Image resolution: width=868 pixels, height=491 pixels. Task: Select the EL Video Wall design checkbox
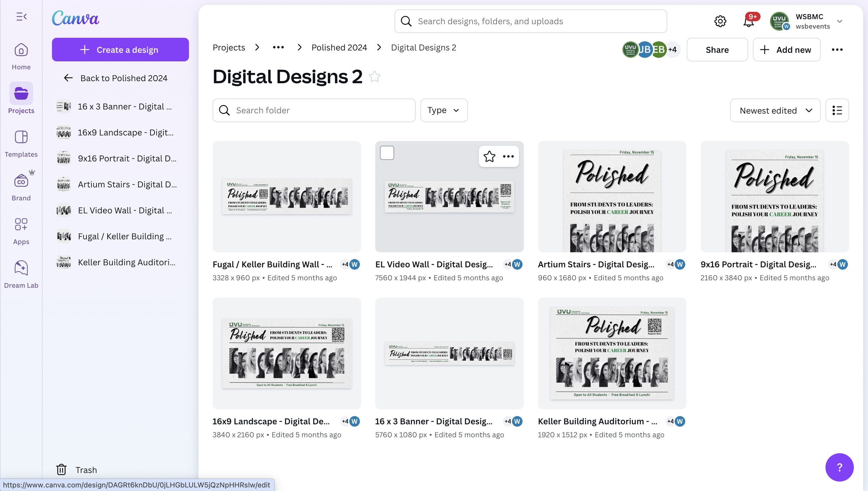point(387,153)
